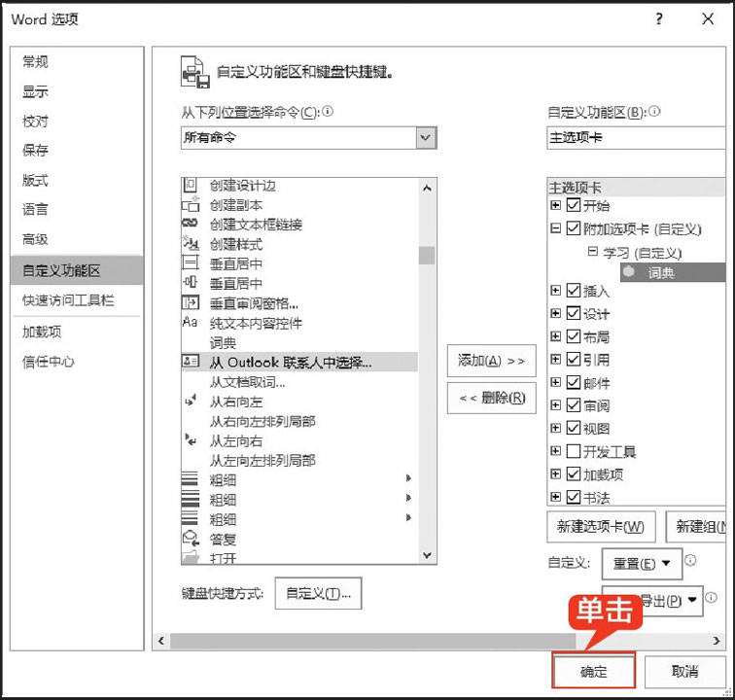This screenshot has height=700, width=735.
Task: Click the info icon beside 从下列位置选择命令
Action: point(328,111)
